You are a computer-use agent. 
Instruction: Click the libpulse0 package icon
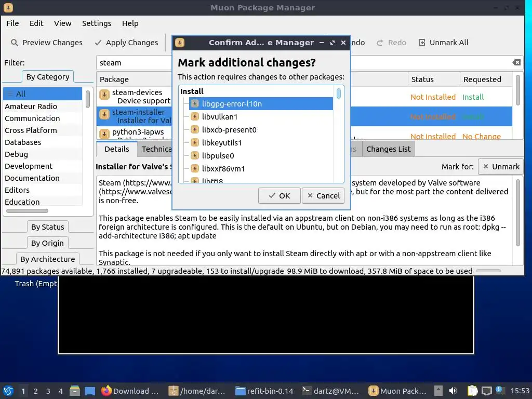(x=194, y=155)
